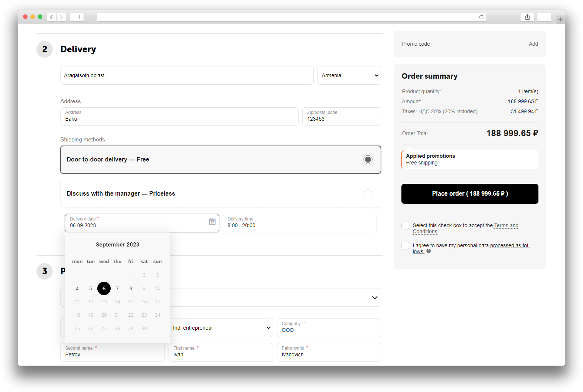Screen dimensions: 583x392
Task: Select Discuss with the manager shipping option
Action: pyautogui.click(x=368, y=194)
